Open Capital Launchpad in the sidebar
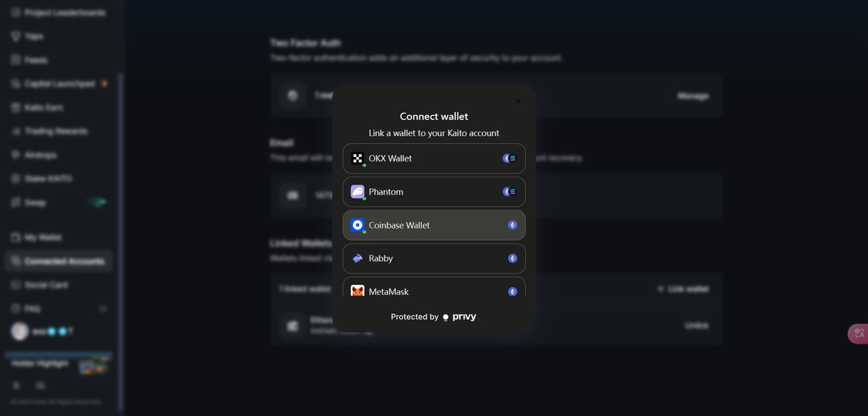The width and height of the screenshot is (868, 416). pos(59,84)
